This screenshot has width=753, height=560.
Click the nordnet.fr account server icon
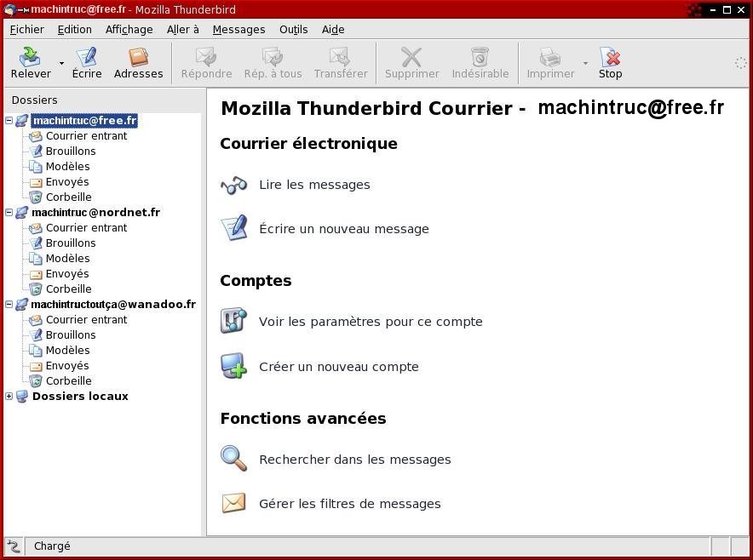[x=21, y=213]
